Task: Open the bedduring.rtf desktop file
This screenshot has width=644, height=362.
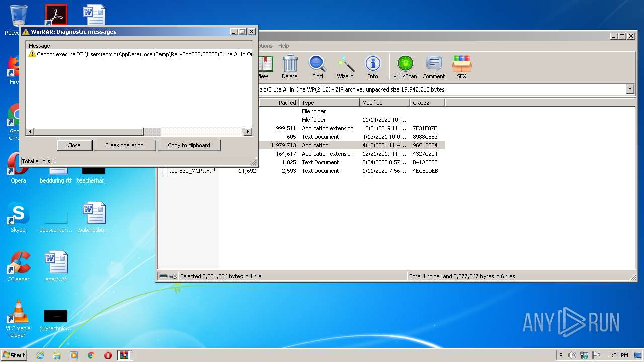Action: 56,174
